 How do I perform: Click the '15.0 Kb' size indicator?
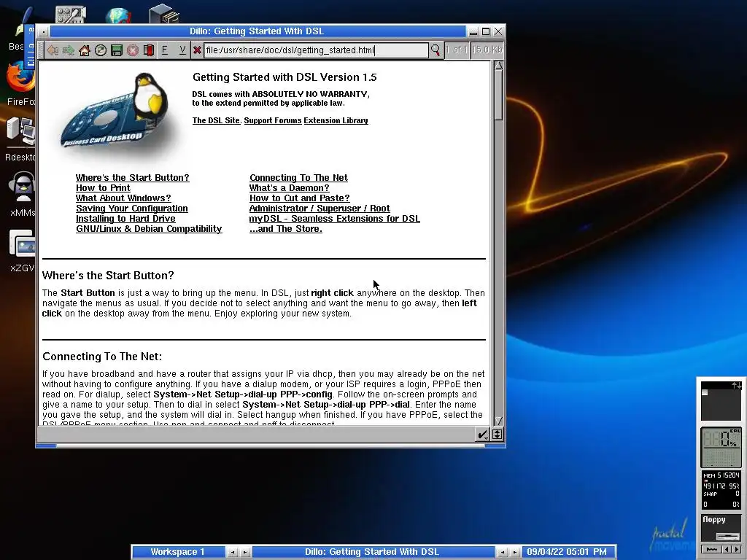[x=487, y=50]
